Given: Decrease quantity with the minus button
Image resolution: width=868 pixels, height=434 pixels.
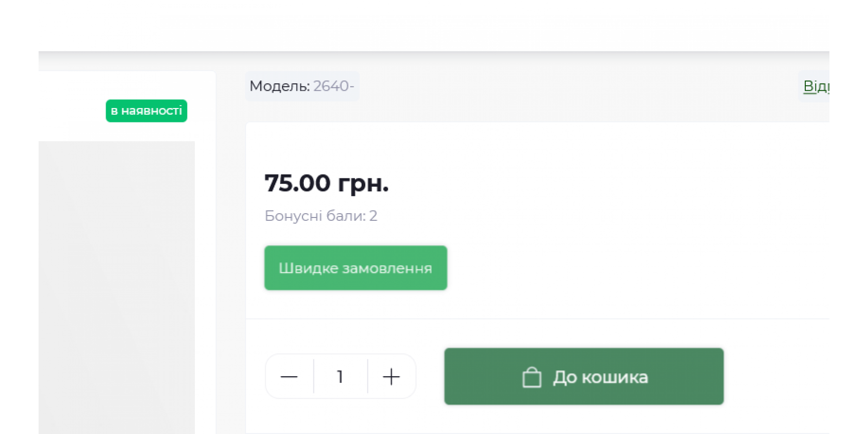Looking at the screenshot, I should click(289, 377).
